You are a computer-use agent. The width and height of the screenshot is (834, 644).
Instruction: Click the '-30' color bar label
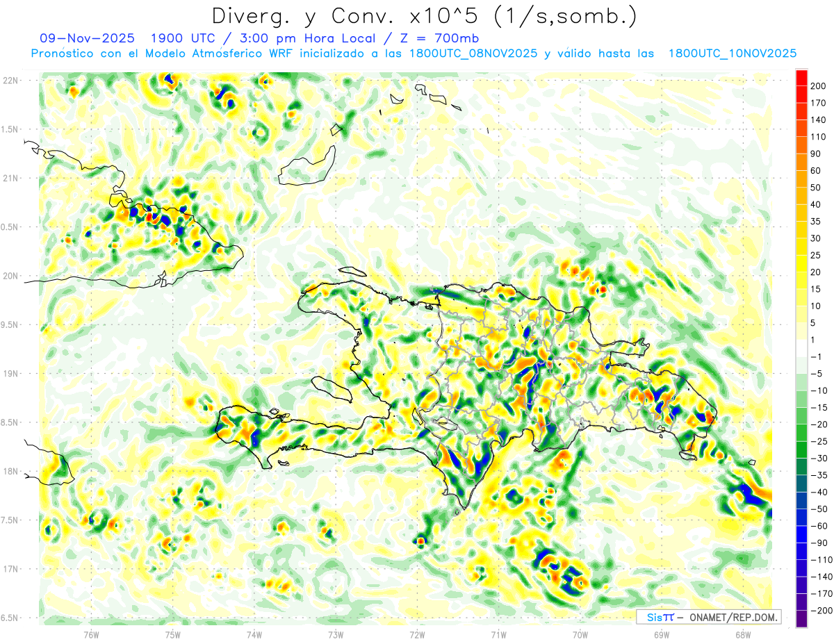tap(819, 459)
